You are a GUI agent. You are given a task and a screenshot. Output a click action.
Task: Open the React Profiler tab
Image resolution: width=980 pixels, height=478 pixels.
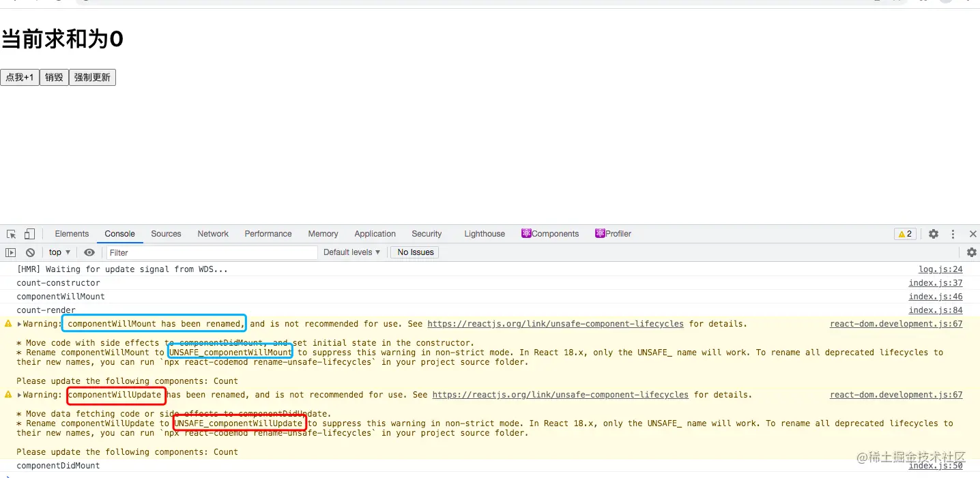click(613, 234)
